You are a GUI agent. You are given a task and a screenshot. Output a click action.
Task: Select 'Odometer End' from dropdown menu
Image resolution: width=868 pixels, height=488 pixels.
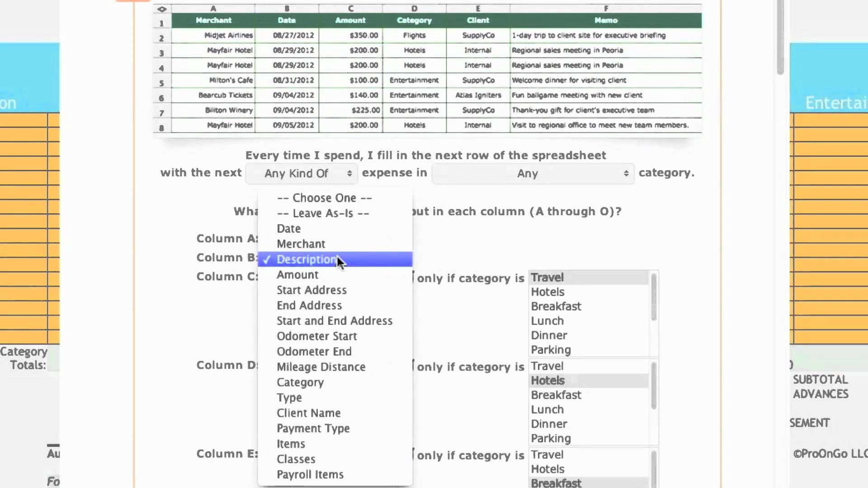point(314,352)
